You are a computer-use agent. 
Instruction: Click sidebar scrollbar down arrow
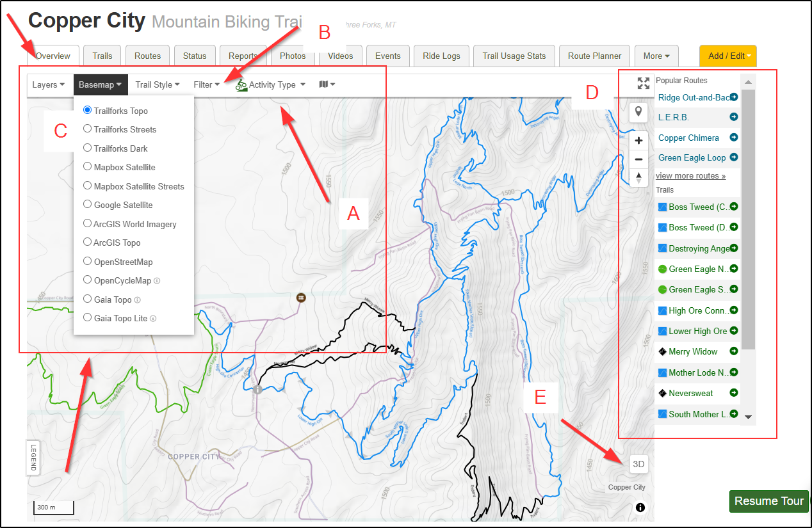(x=748, y=417)
